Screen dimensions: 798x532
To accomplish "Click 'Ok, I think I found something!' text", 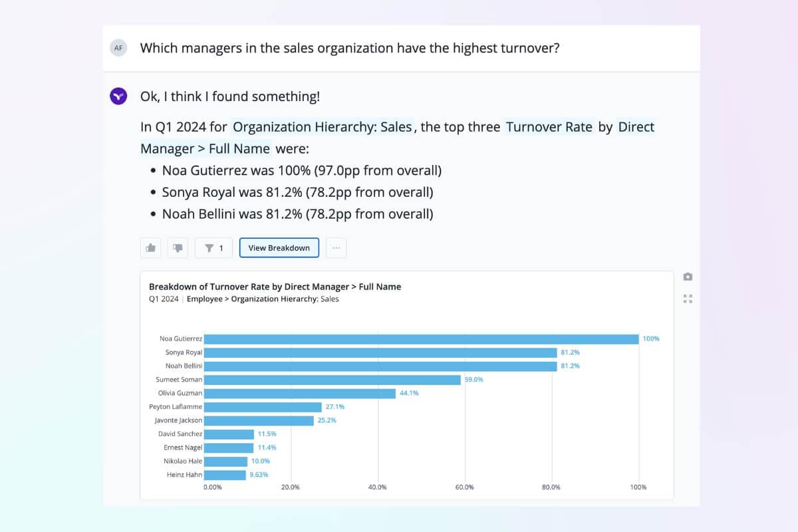I will [x=230, y=96].
